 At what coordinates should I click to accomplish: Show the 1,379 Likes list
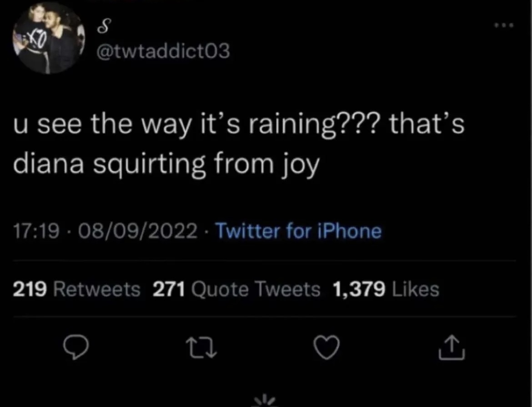(386, 289)
